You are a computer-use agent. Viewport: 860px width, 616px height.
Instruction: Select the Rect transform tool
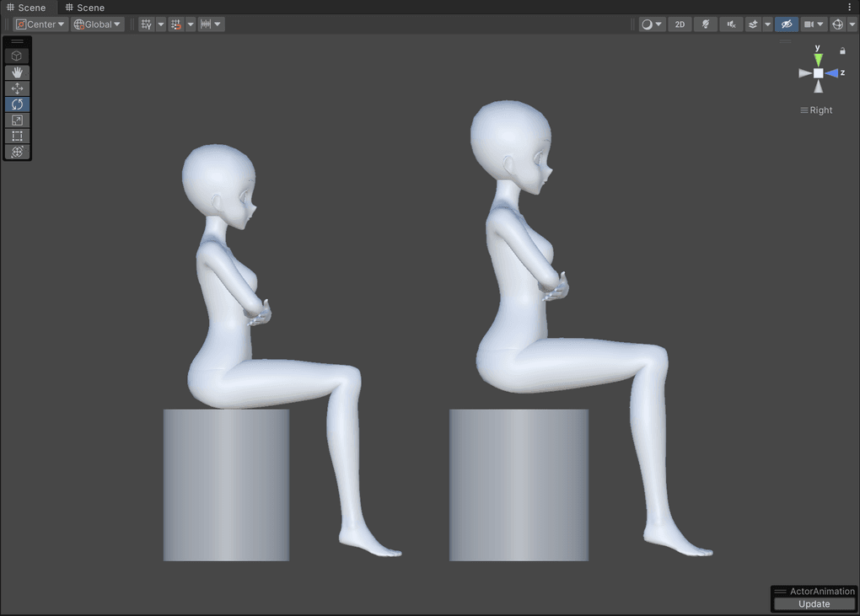(x=17, y=136)
